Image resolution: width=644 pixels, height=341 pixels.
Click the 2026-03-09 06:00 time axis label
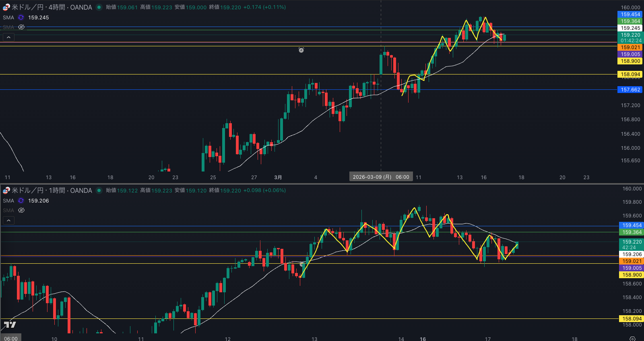pyautogui.click(x=381, y=177)
